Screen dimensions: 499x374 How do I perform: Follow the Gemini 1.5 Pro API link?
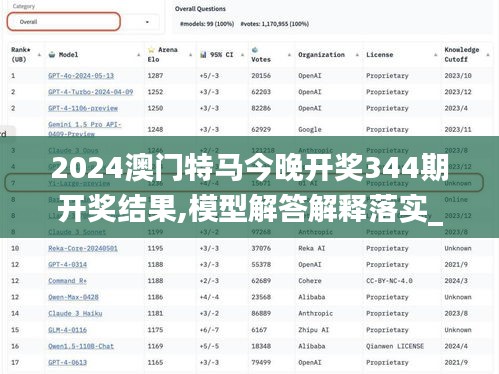(85, 129)
